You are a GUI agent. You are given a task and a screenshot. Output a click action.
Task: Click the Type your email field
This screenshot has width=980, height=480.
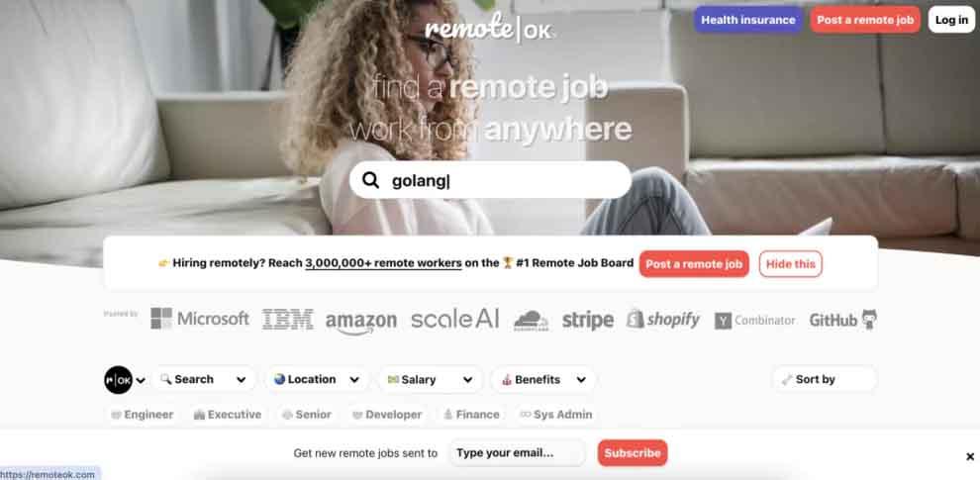(517, 452)
